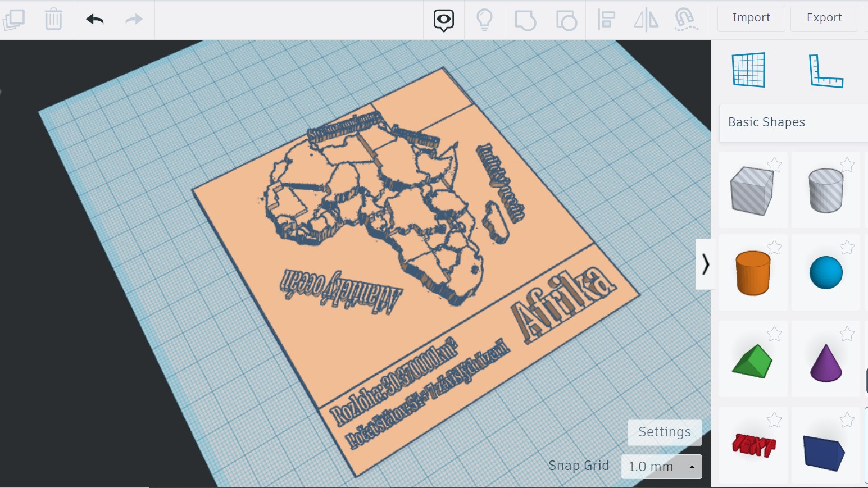The height and width of the screenshot is (488, 868).
Task: Open the Basic Shapes category dropdown
Action: [x=793, y=122]
